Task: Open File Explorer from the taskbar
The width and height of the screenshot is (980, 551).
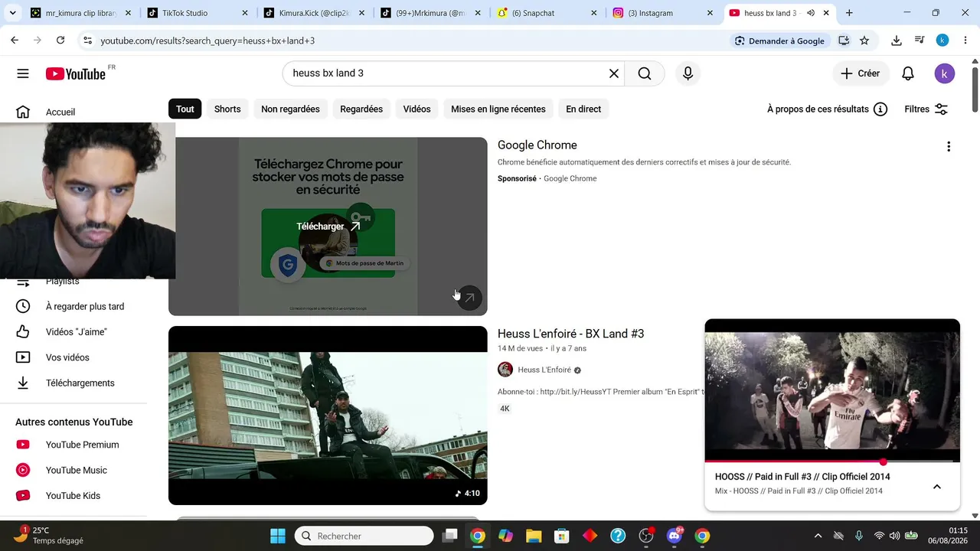Action: coord(534,536)
